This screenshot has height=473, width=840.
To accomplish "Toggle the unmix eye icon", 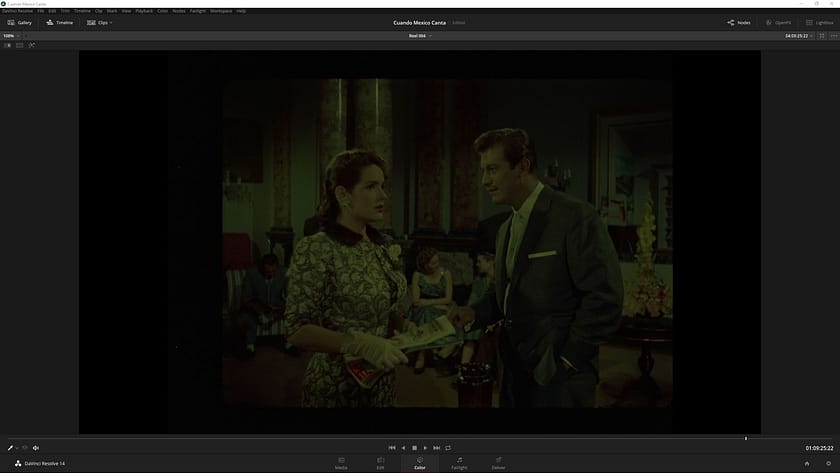I will (25, 448).
